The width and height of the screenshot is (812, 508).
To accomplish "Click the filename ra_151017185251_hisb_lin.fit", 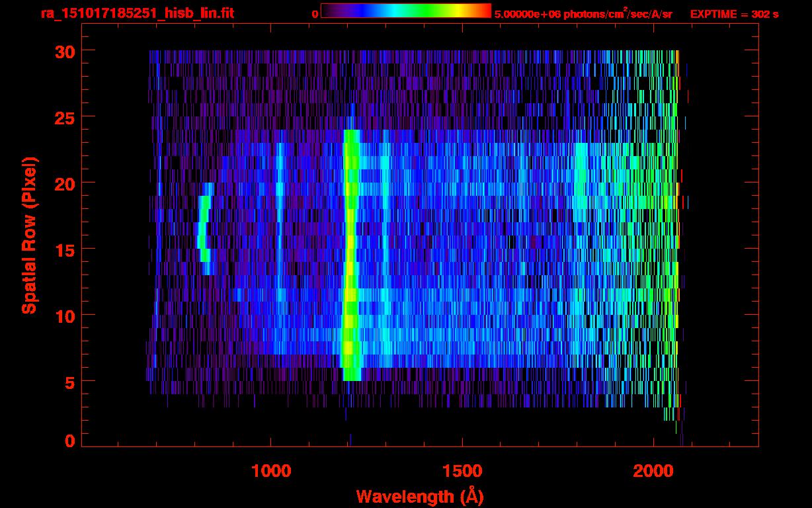I will pos(137,13).
